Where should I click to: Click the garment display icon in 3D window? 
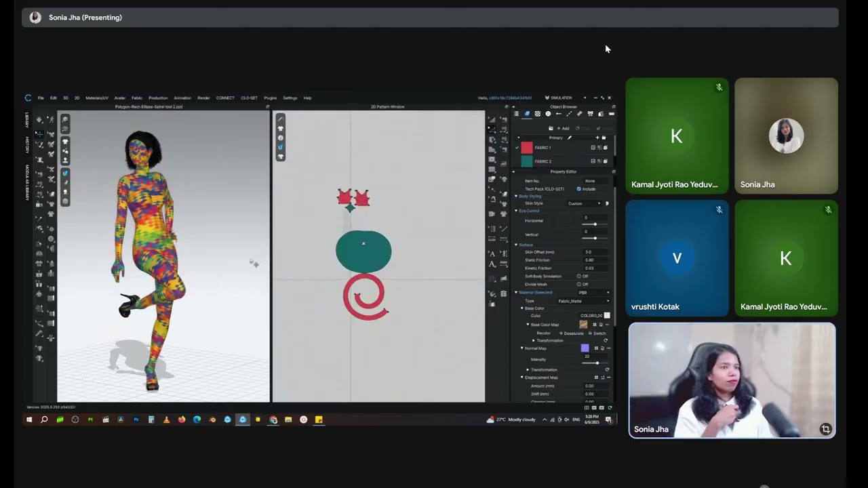point(65,142)
